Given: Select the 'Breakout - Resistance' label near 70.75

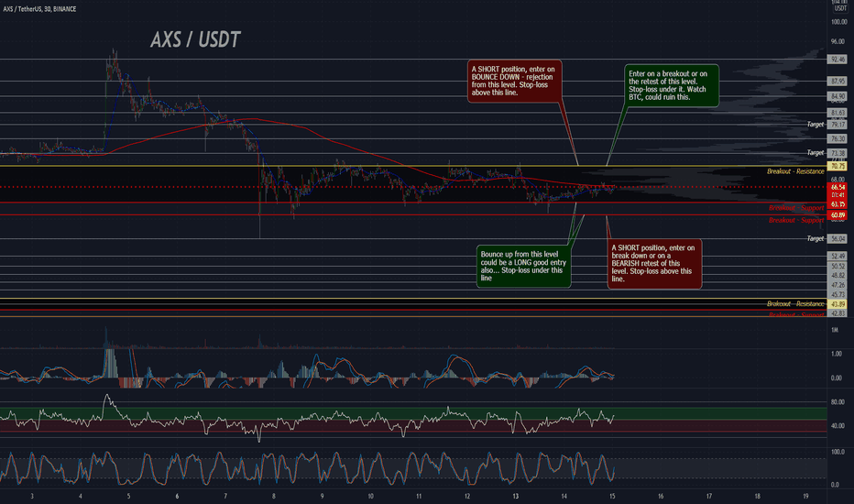Looking at the screenshot, I should pos(795,171).
